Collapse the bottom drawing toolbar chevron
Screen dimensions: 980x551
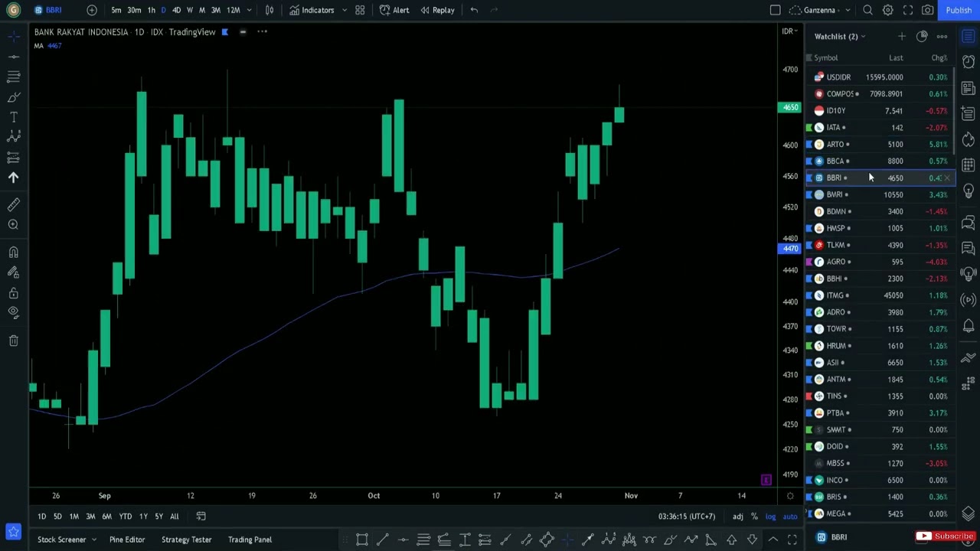tap(773, 540)
